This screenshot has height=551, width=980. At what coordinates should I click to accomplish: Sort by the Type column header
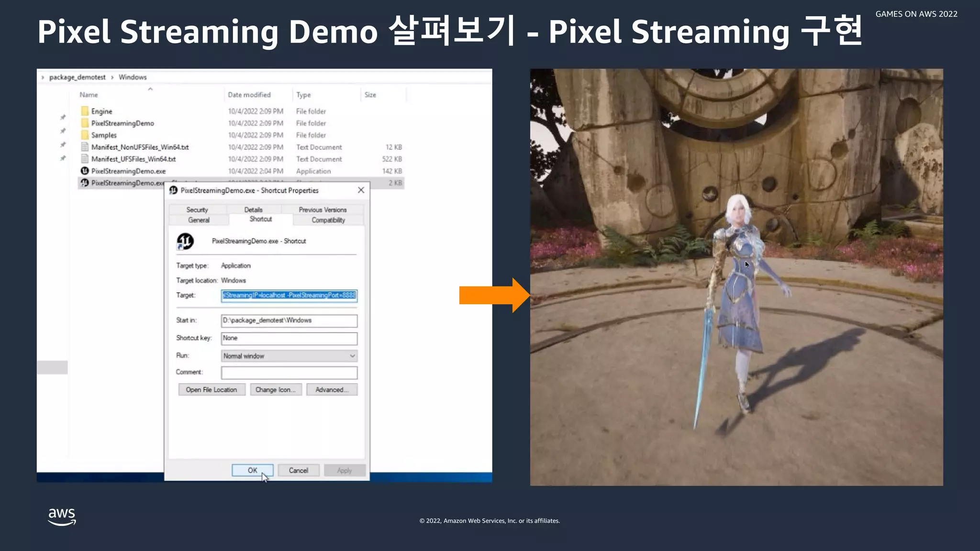[303, 95]
